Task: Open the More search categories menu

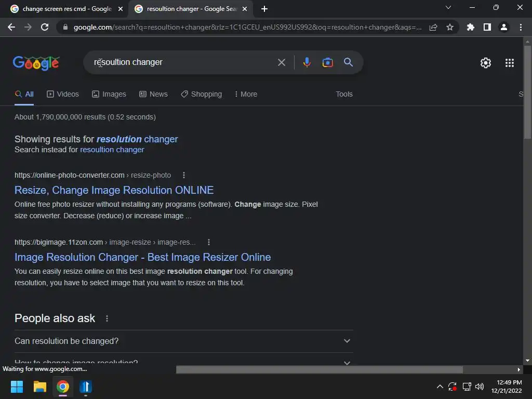Action: 246,95
